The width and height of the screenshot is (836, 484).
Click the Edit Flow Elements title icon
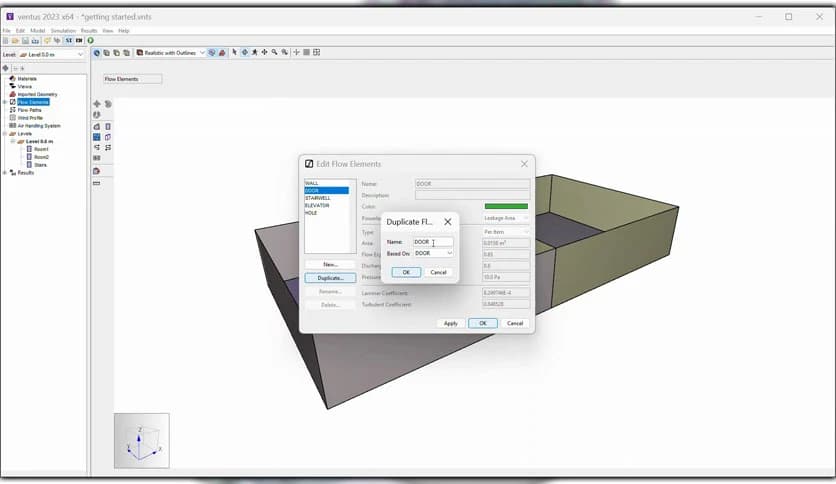pyautogui.click(x=309, y=164)
